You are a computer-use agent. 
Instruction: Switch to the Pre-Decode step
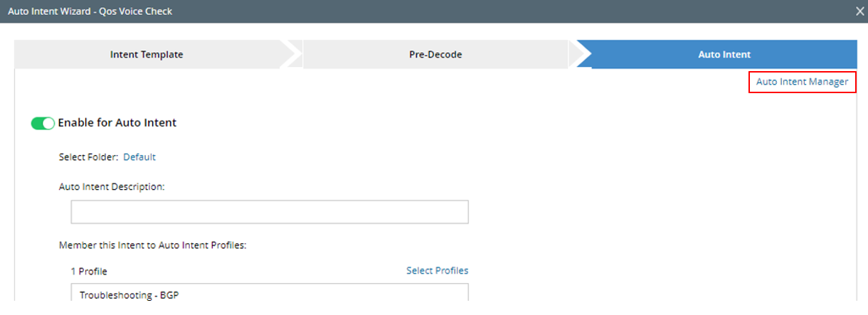[x=435, y=55]
